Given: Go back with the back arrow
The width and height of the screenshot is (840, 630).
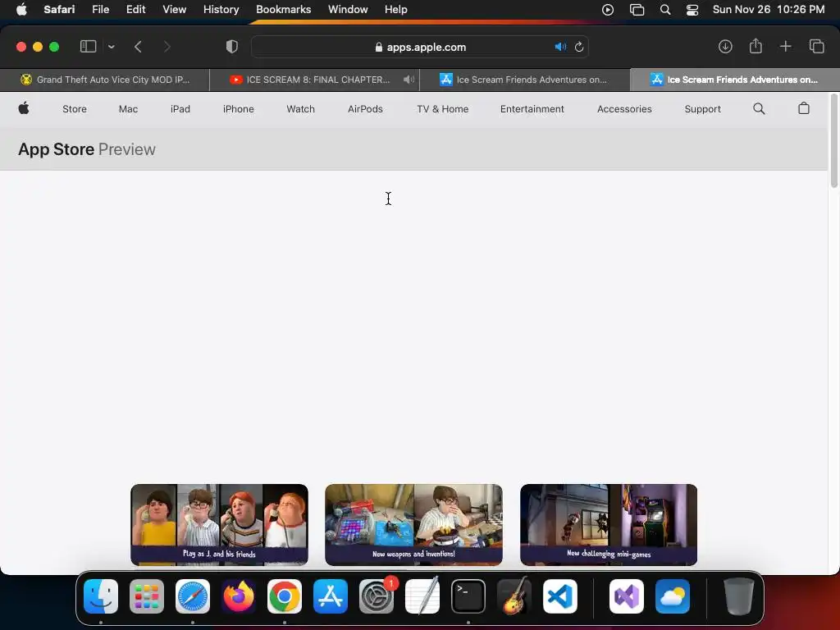Looking at the screenshot, I should [x=138, y=47].
